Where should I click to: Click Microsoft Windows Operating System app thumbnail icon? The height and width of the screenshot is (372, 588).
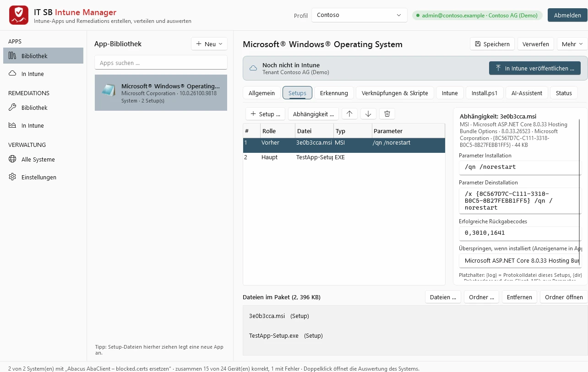109,90
